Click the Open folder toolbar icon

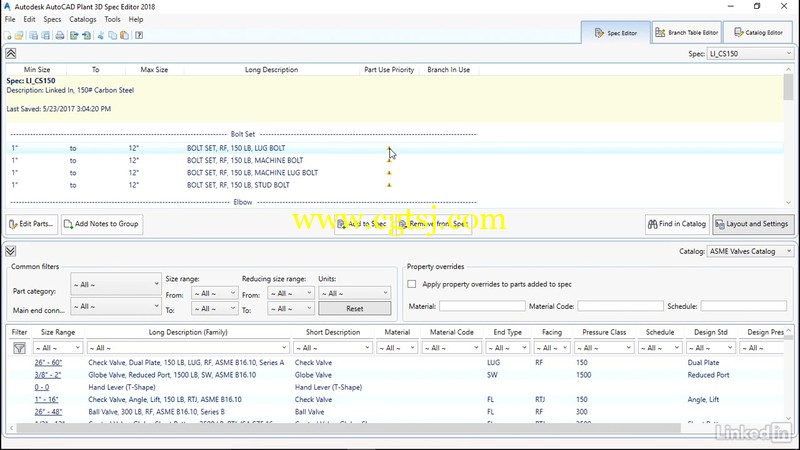pos(19,35)
